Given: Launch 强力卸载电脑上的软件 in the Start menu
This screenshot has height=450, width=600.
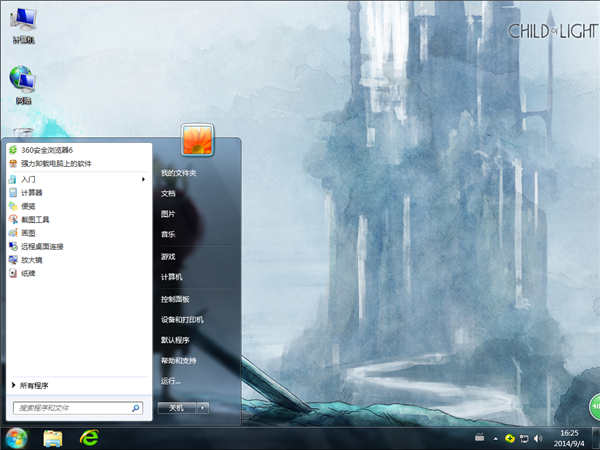Looking at the screenshot, I should (x=55, y=163).
